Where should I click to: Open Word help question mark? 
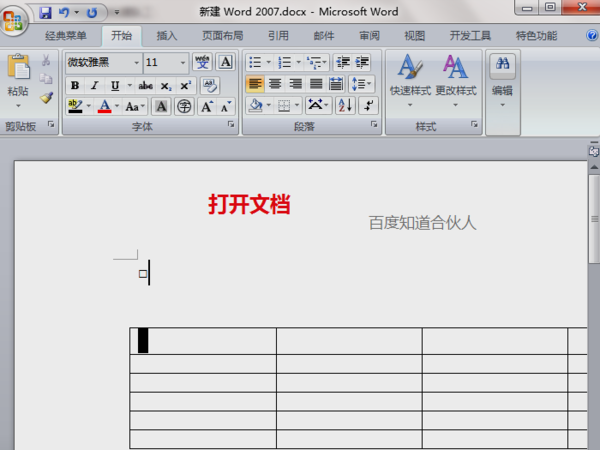click(592, 36)
